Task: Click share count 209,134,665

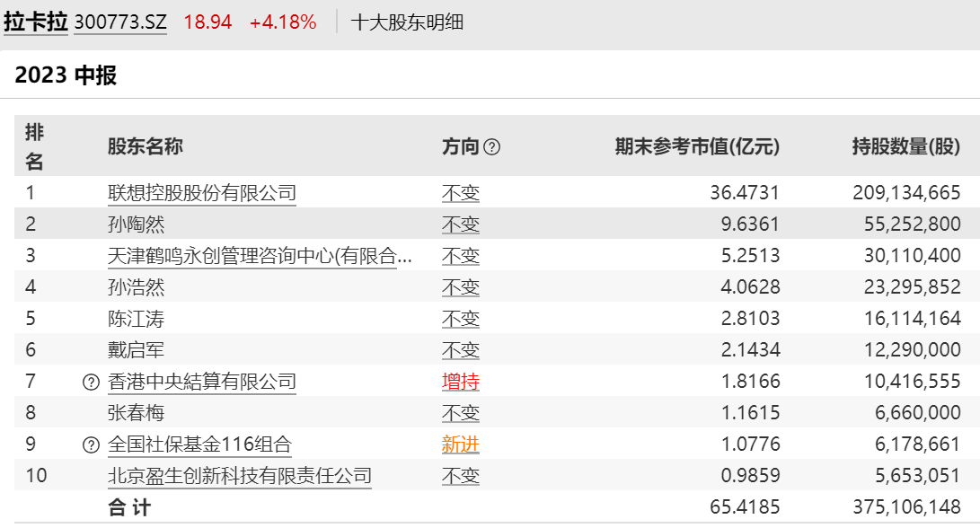Action: point(906,192)
